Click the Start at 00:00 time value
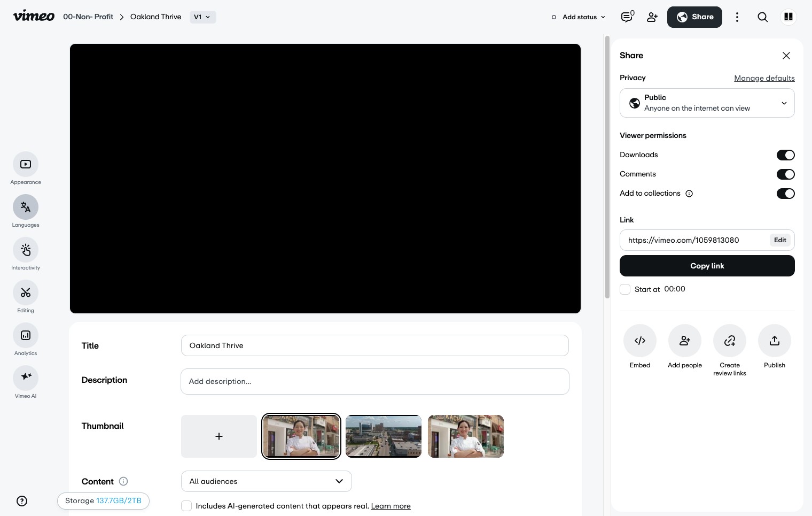 [675, 289]
